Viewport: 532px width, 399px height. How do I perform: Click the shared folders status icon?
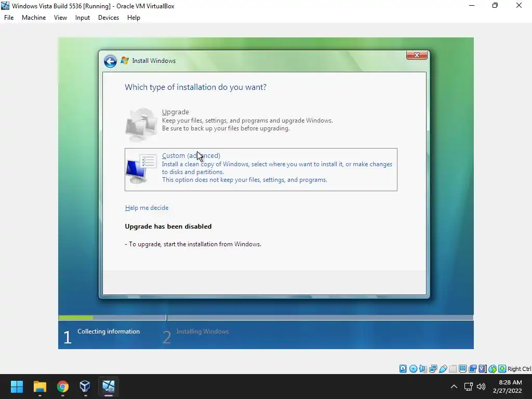pyautogui.click(x=453, y=369)
